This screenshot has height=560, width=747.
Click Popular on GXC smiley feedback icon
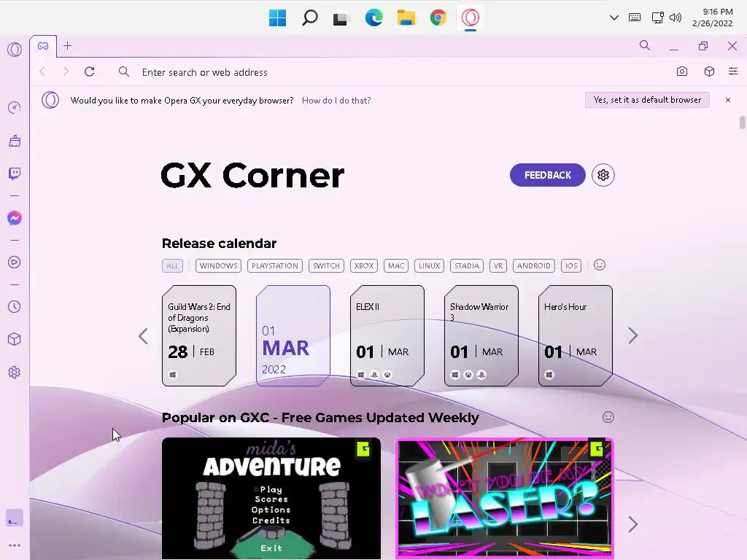point(608,417)
